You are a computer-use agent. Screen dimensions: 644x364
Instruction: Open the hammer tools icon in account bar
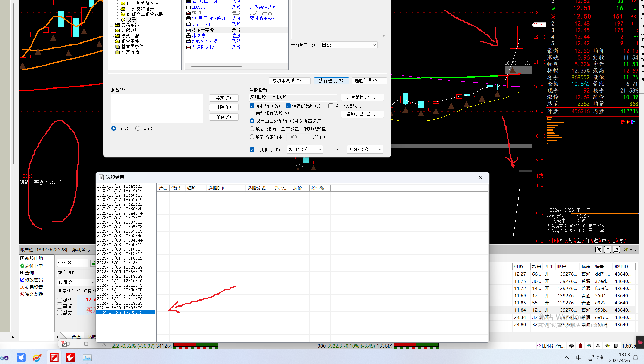coord(626,249)
